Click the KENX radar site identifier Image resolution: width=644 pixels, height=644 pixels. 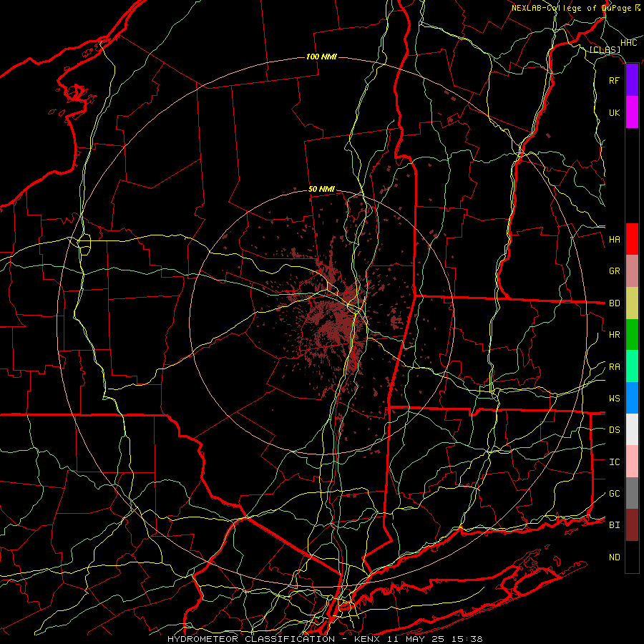[366, 639]
